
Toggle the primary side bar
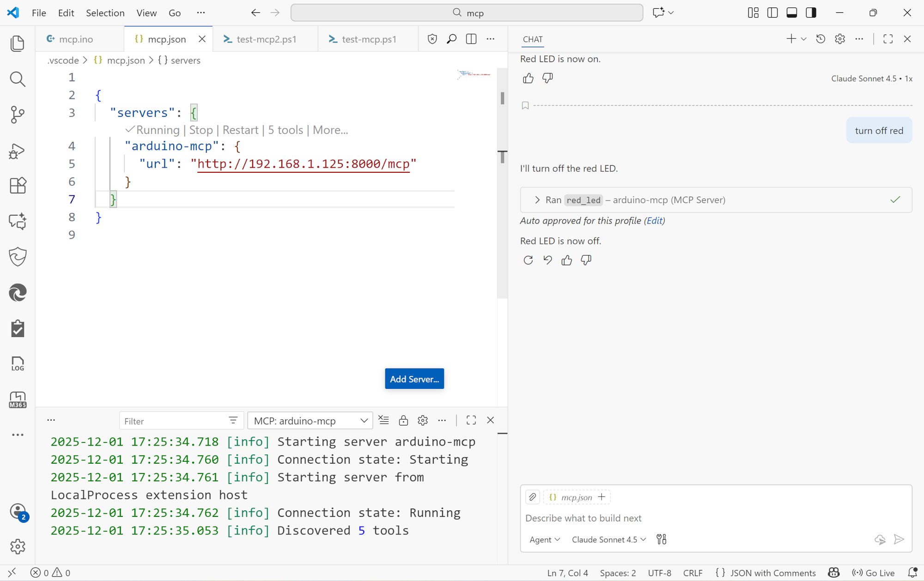[x=772, y=12]
